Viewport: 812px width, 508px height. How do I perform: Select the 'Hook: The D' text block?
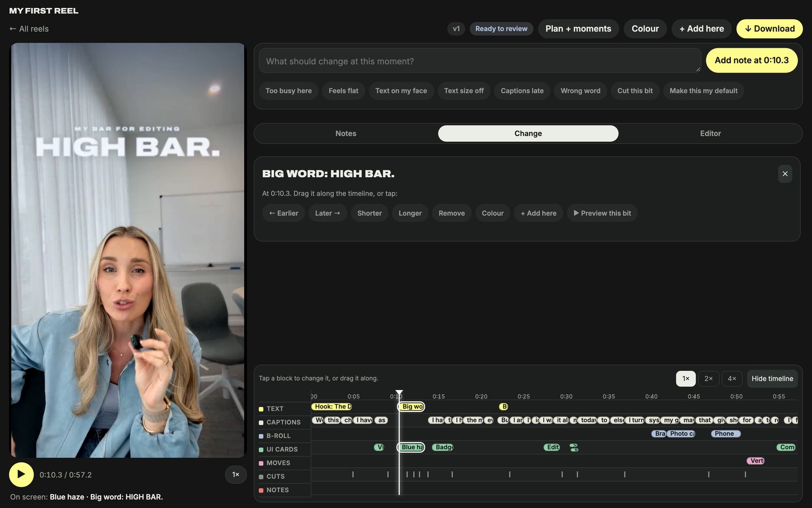coord(332,407)
